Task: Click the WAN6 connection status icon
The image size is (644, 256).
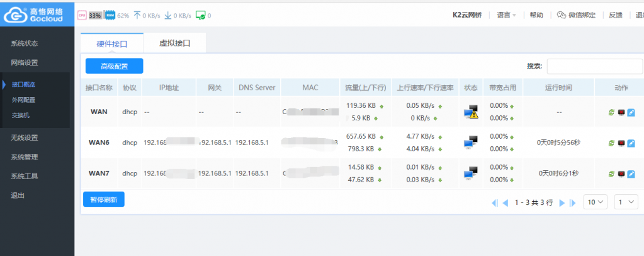Action: (x=471, y=143)
